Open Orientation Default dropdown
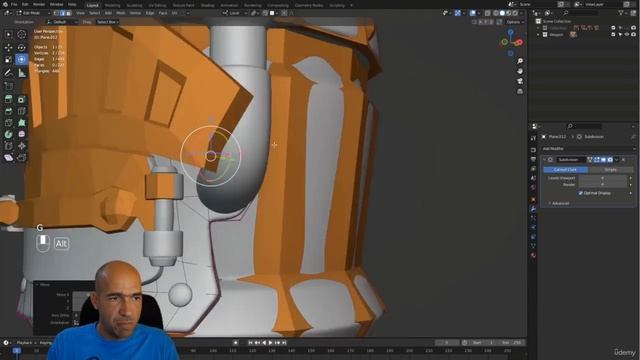The width and height of the screenshot is (640, 360). pos(62,22)
